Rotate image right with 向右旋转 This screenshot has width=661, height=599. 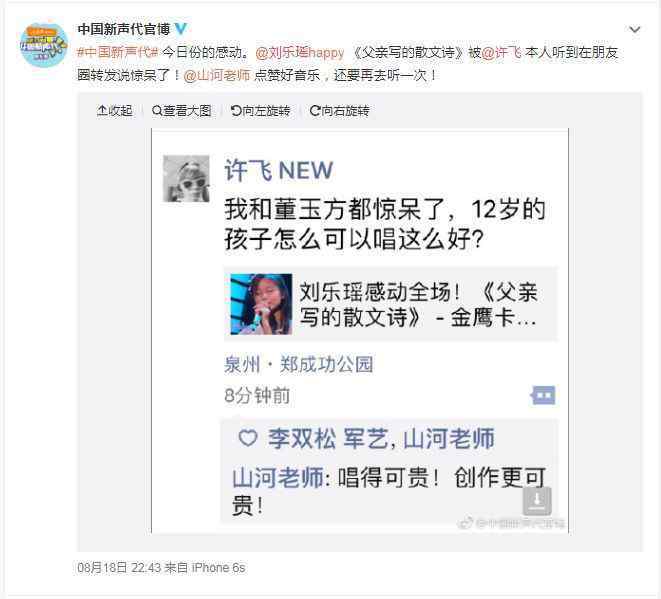(339, 111)
